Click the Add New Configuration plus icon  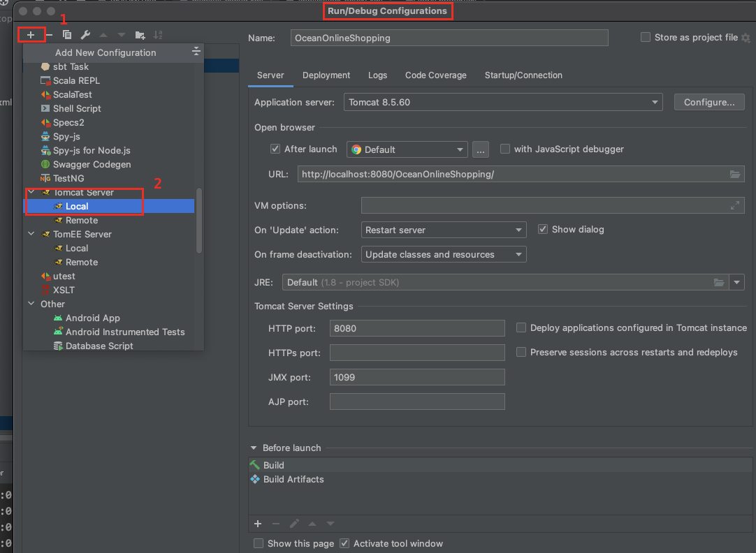point(31,34)
